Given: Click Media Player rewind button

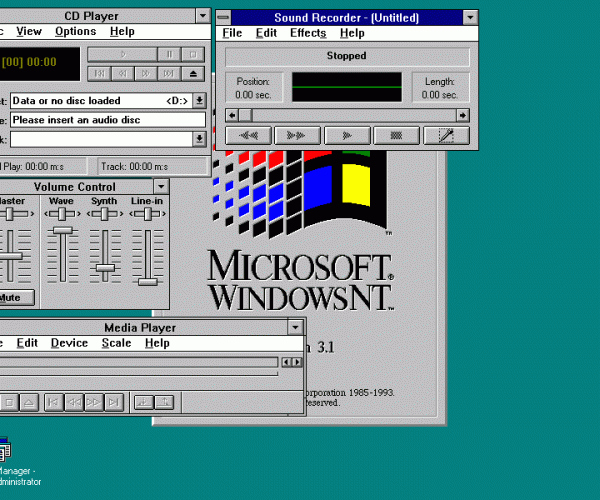Looking at the screenshot, I should click(74, 402).
